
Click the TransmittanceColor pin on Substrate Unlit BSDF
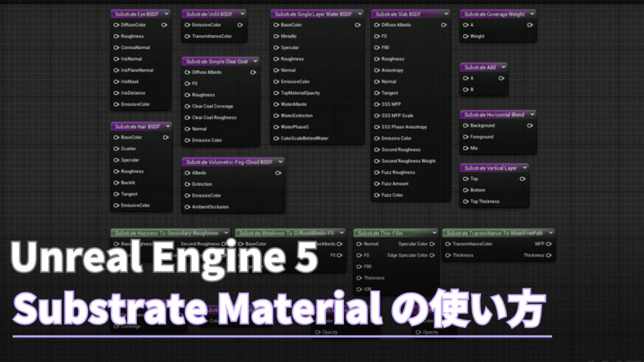[x=187, y=36]
